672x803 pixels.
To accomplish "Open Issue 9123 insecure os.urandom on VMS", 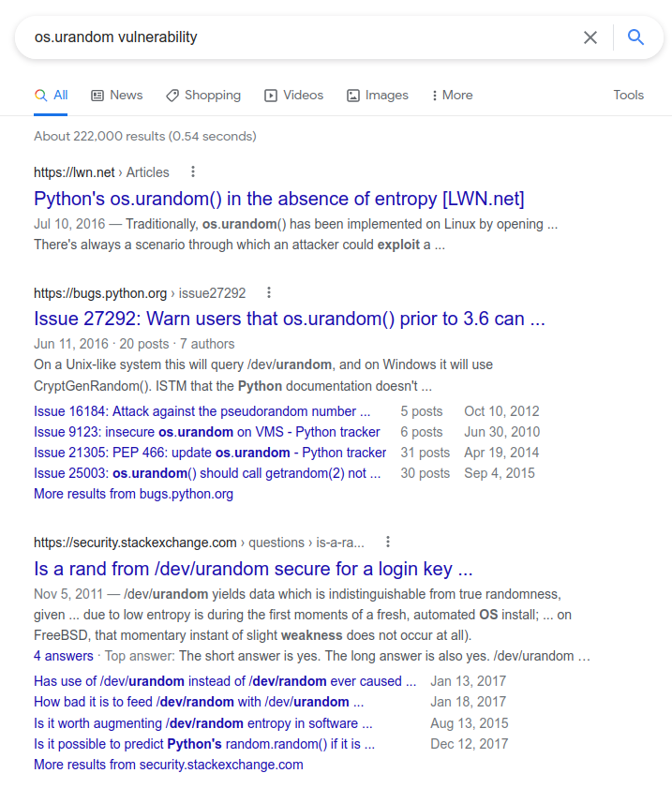I will [207, 432].
